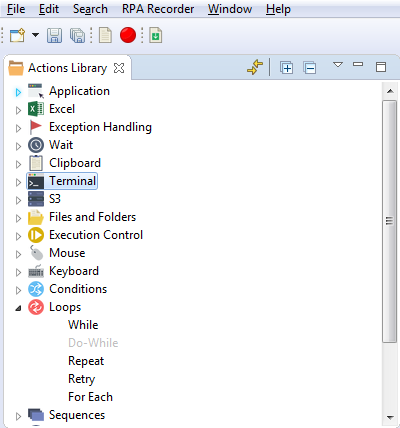Open the View Menu triangle
Screen dimensions: 400x428
(x=338, y=64)
